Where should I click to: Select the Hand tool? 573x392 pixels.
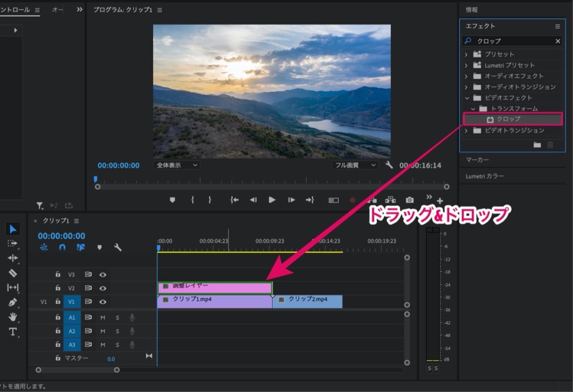click(12, 317)
